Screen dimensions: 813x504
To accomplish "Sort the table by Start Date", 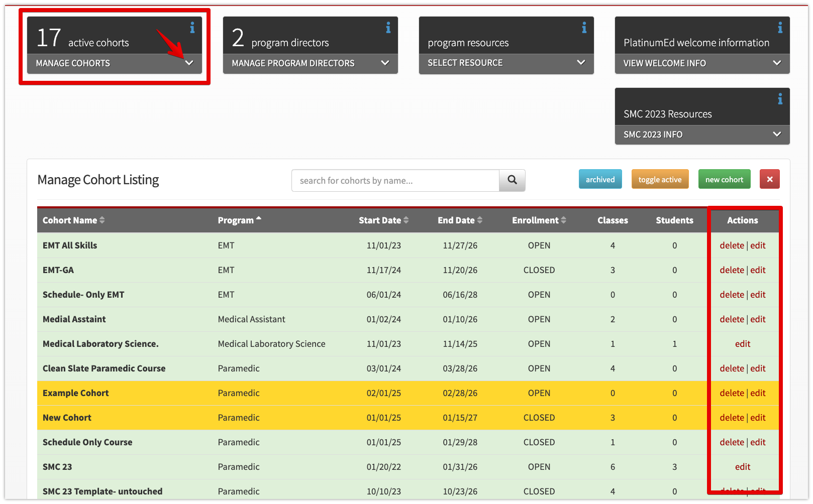I will (x=383, y=220).
